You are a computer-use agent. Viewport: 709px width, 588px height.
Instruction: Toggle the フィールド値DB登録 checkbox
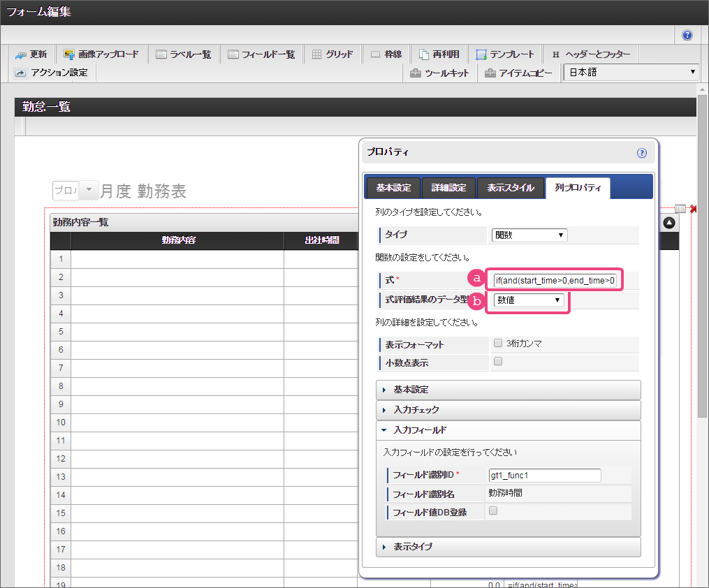pos(493,510)
